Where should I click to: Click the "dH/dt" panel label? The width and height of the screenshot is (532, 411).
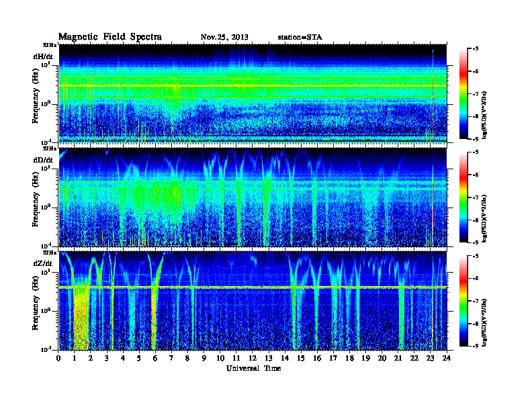click(43, 56)
